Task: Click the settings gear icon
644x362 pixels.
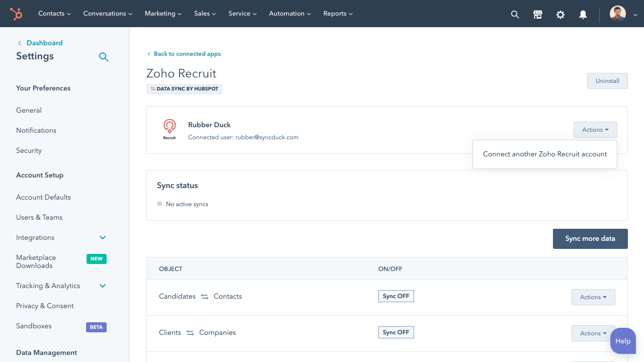Action: pos(560,15)
